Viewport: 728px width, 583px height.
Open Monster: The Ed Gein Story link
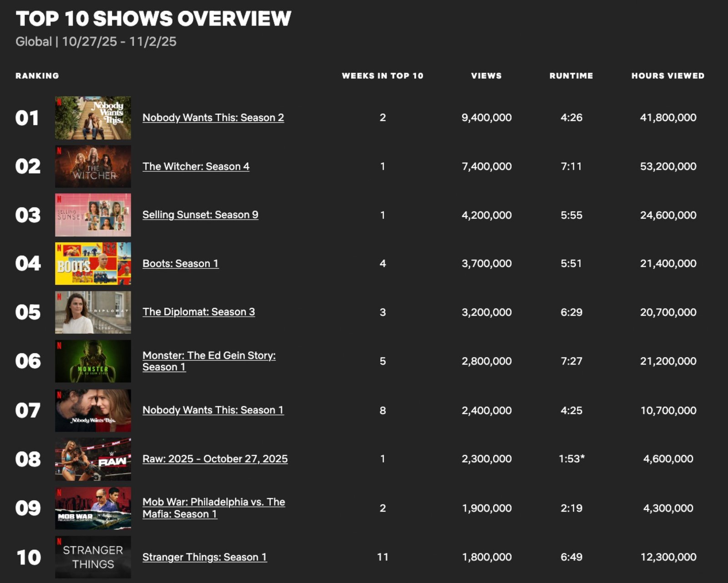click(x=209, y=356)
